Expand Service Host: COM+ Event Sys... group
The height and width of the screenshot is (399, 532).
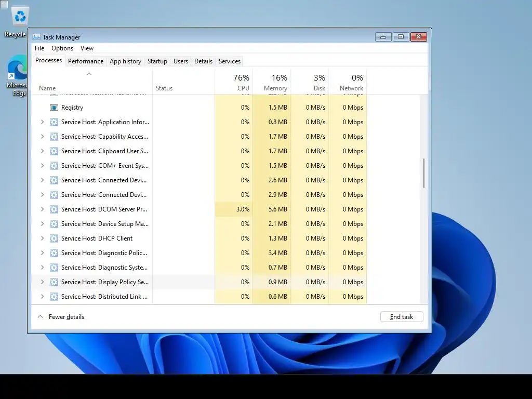click(x=43, y=166)
